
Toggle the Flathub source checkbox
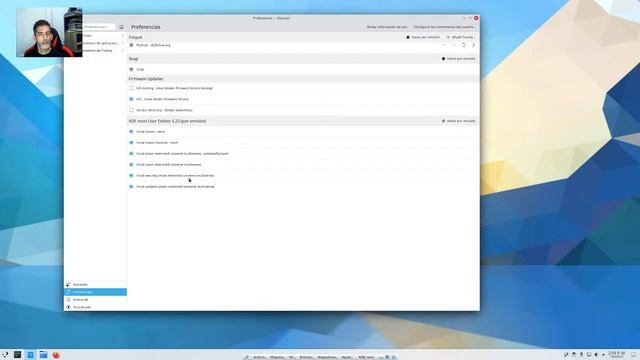click(x=131, y=45)
